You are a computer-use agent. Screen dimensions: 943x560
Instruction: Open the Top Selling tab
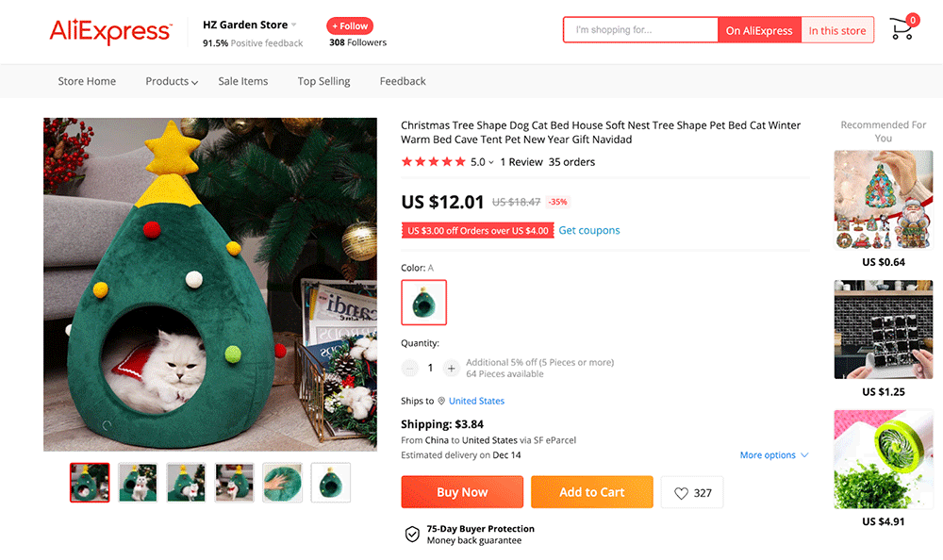pos(323,82)
